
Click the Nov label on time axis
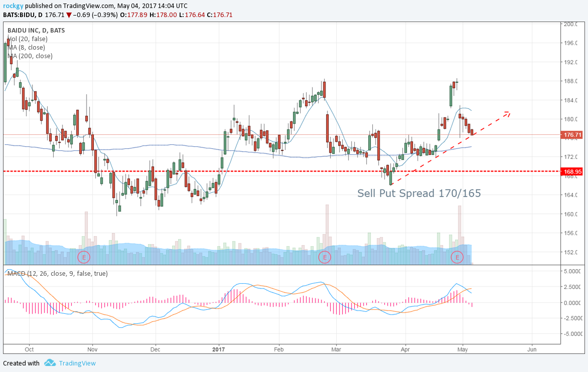pyautogui.click(x=92, y=349)
